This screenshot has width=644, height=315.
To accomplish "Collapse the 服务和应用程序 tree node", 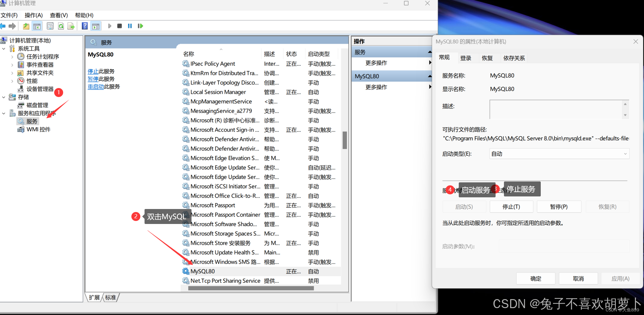I will coord(4,113).
